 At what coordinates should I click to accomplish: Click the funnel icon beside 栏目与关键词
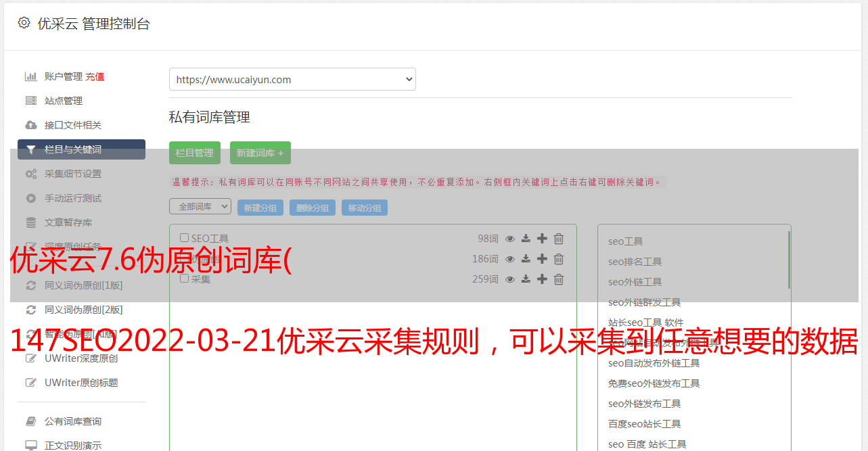point(31,149)
